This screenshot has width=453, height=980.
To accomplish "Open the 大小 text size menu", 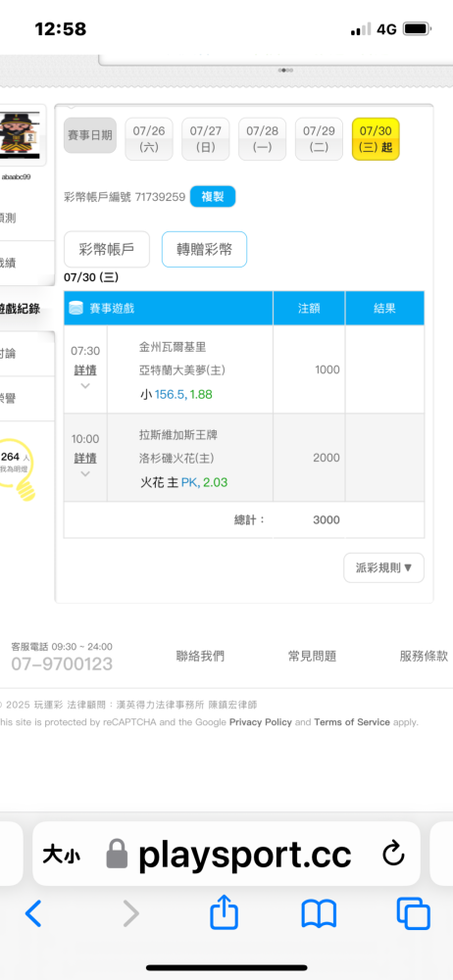I will pos(62,854).
